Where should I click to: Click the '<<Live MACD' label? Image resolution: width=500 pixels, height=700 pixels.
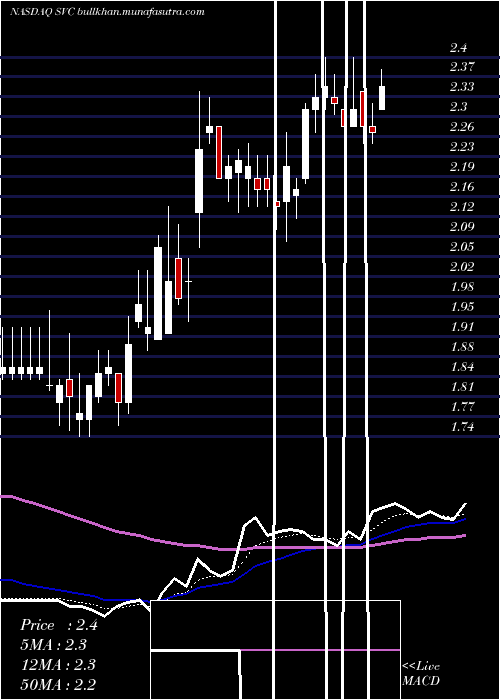[421, 674]
